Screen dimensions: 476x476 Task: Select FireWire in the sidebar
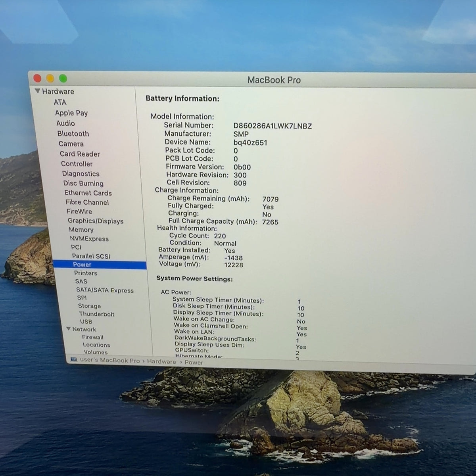point(79,211)
